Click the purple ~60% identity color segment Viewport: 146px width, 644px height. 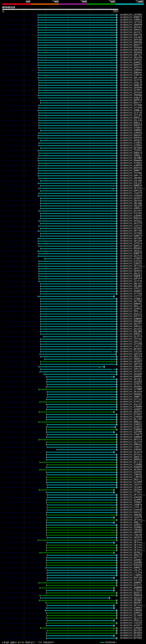[73, 4]
